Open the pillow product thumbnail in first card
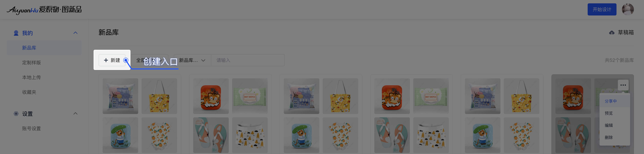The height and width of the screenshot is (154, 644). tap(120, 96)
